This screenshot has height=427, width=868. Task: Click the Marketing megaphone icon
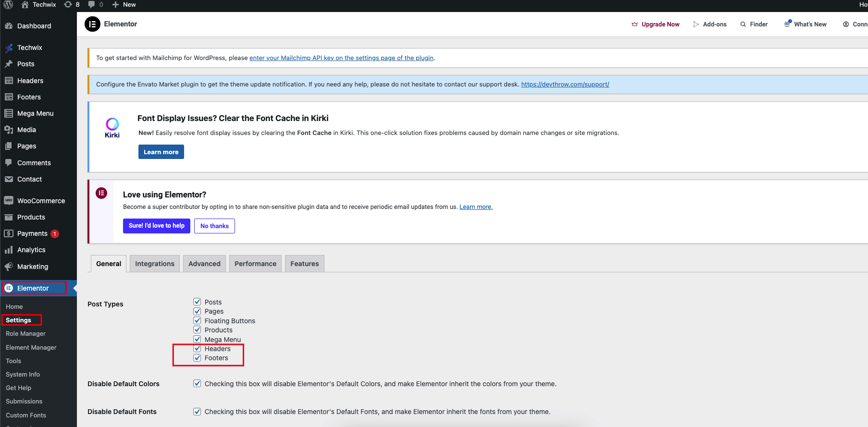(9, 267)
